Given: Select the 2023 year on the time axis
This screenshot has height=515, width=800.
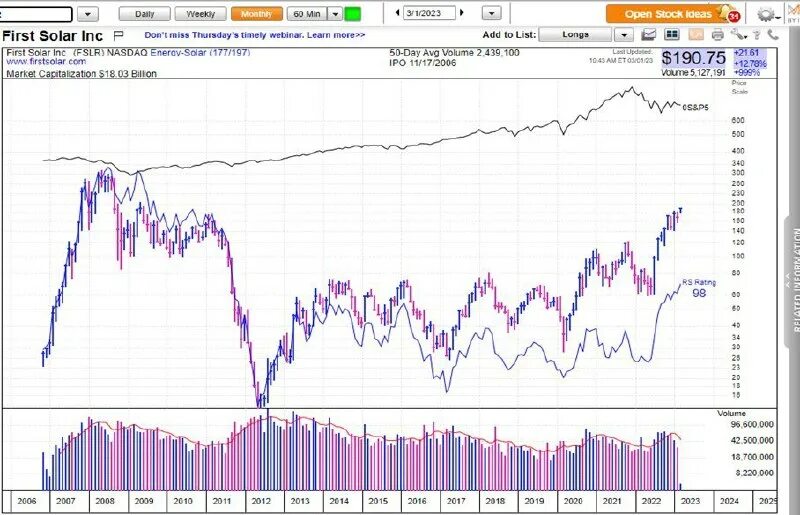Looking at the screenshot, I should click(x=690, y=501).
